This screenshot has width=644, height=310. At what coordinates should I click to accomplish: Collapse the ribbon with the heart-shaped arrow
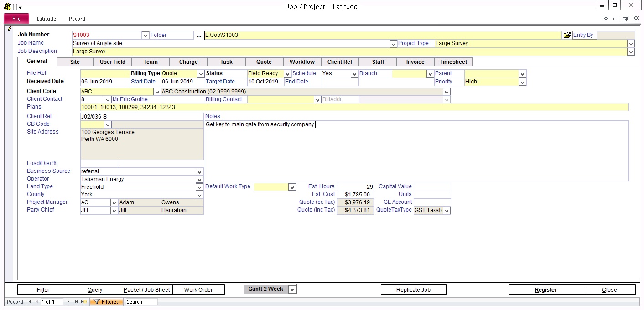tap(606, 19)
